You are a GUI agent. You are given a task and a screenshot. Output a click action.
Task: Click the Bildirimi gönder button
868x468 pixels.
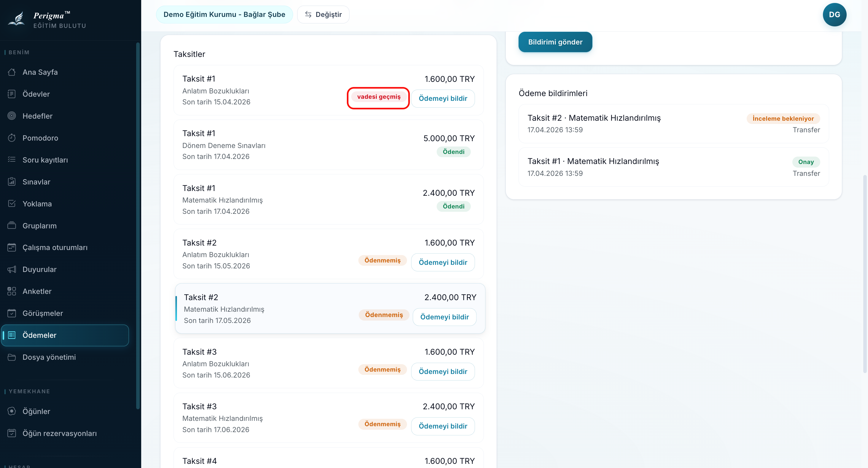(555, 42)
